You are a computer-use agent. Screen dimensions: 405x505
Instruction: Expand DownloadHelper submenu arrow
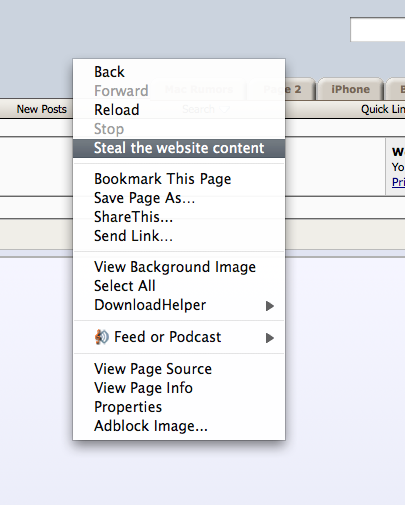pyautogui.click(x=270, y=306)
